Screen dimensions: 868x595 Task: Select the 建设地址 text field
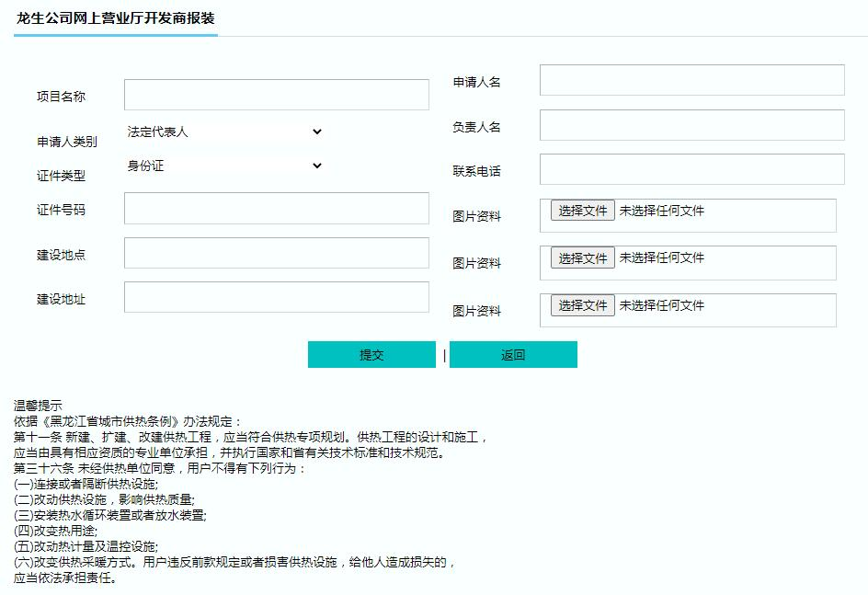point(276,297)
